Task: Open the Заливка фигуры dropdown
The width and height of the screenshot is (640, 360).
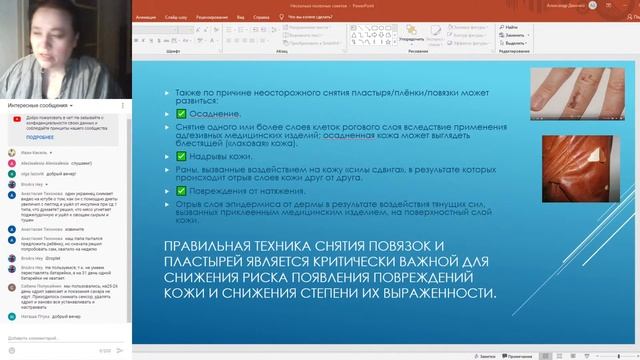Action: pyautogui.click(x=467, y=27)
